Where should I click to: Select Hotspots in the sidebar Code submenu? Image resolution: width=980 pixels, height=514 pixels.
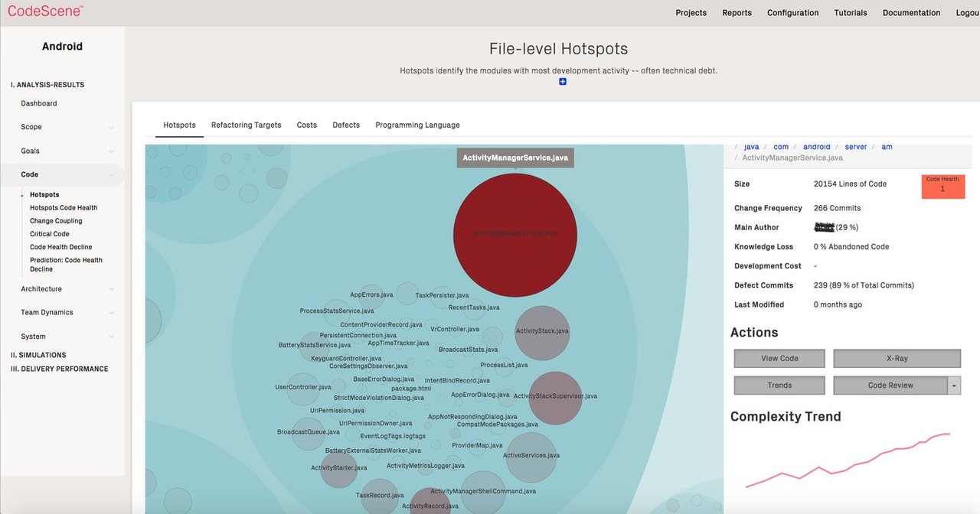click(x=44, y=195)
